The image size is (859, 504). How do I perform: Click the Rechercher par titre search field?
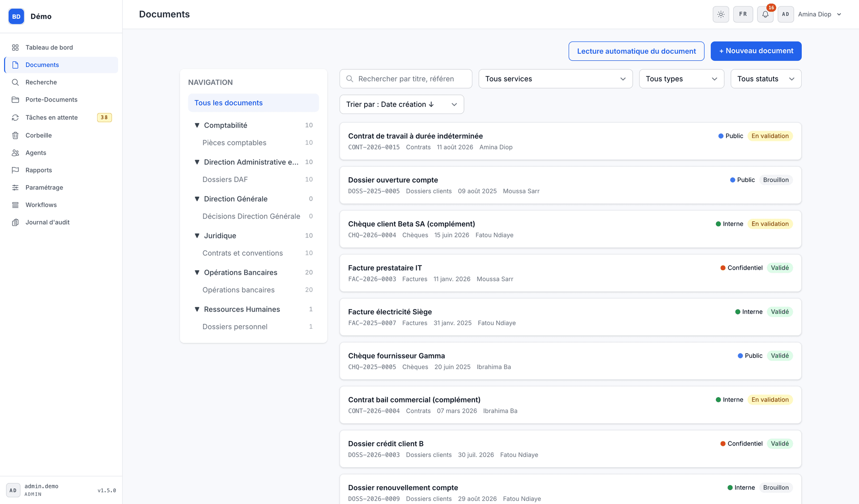[406, 79]
